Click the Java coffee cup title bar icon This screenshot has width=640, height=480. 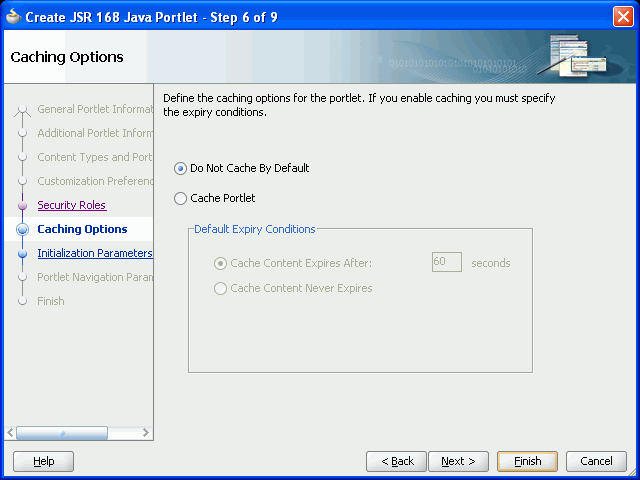pos(13,16)
